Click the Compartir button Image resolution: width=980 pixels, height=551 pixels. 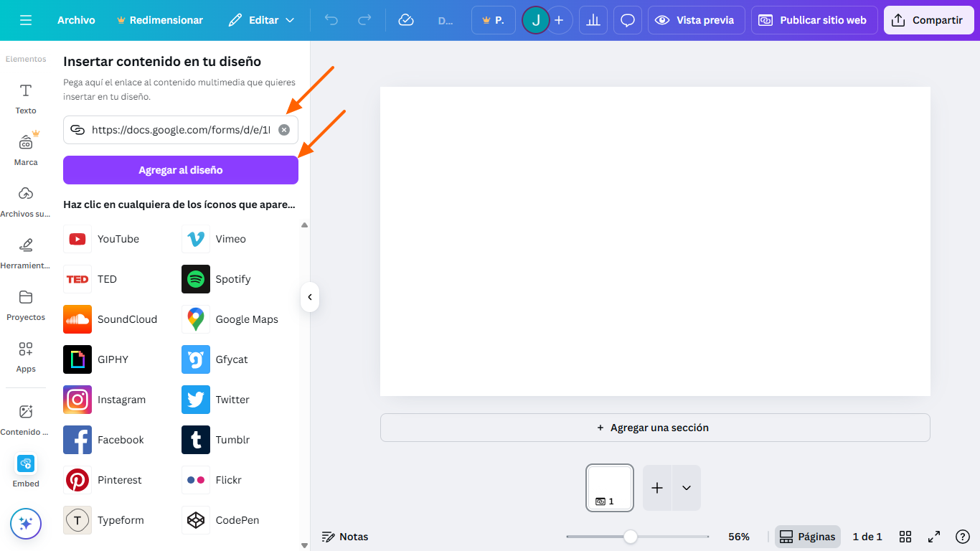click(929, 20)
